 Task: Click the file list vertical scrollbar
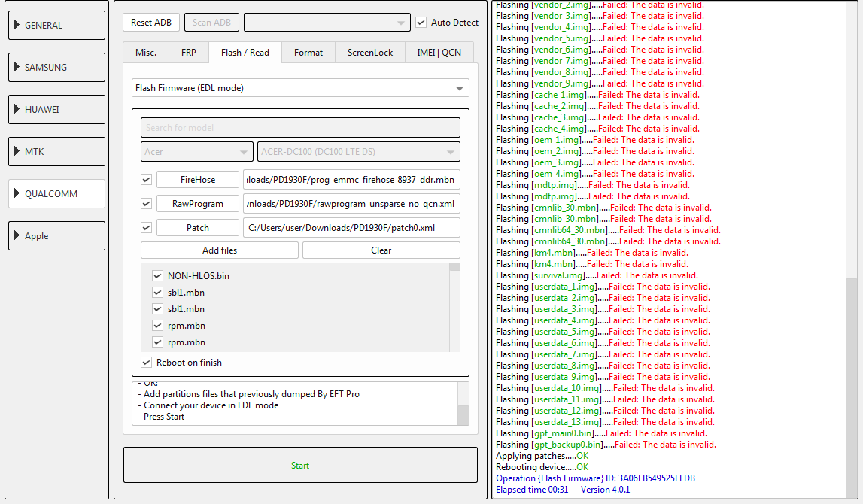coord(454,307)
